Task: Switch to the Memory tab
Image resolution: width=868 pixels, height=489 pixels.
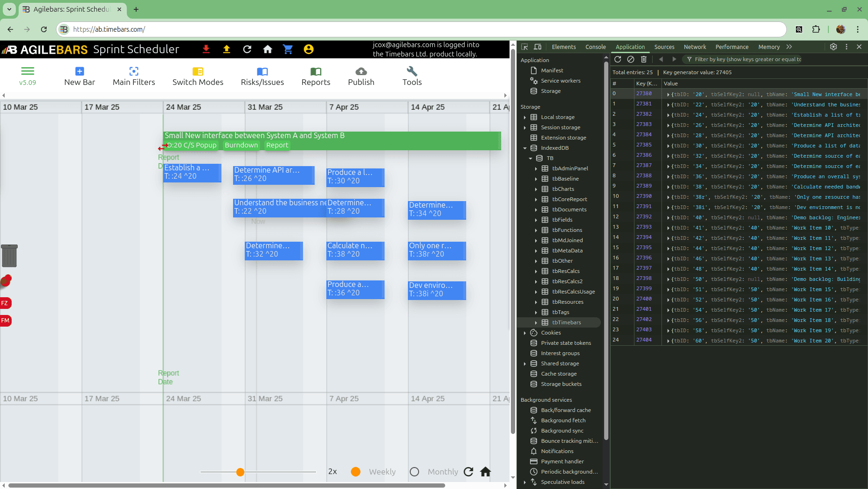Action: [769, 47]
